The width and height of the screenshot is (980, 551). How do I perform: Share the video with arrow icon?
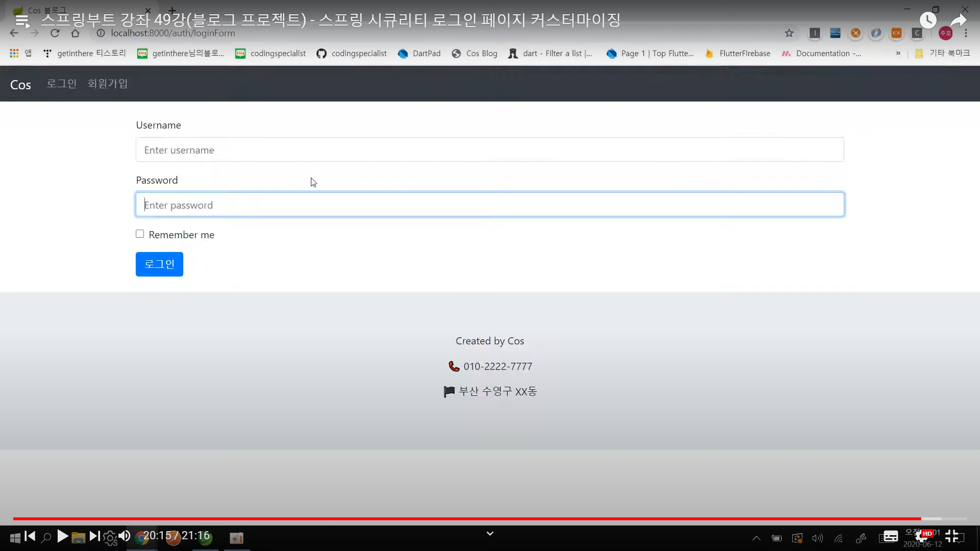(x=958, y=20)
